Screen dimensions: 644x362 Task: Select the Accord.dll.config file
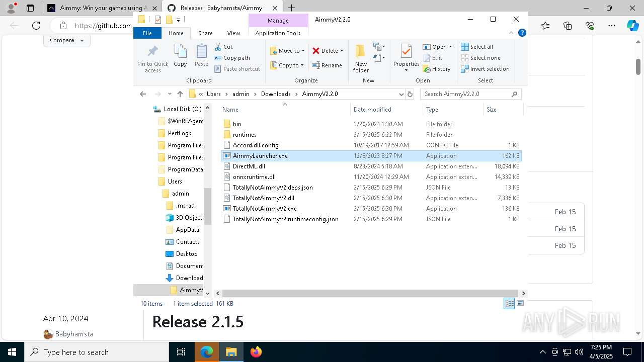pyautogui.click(x=371, y=145)
